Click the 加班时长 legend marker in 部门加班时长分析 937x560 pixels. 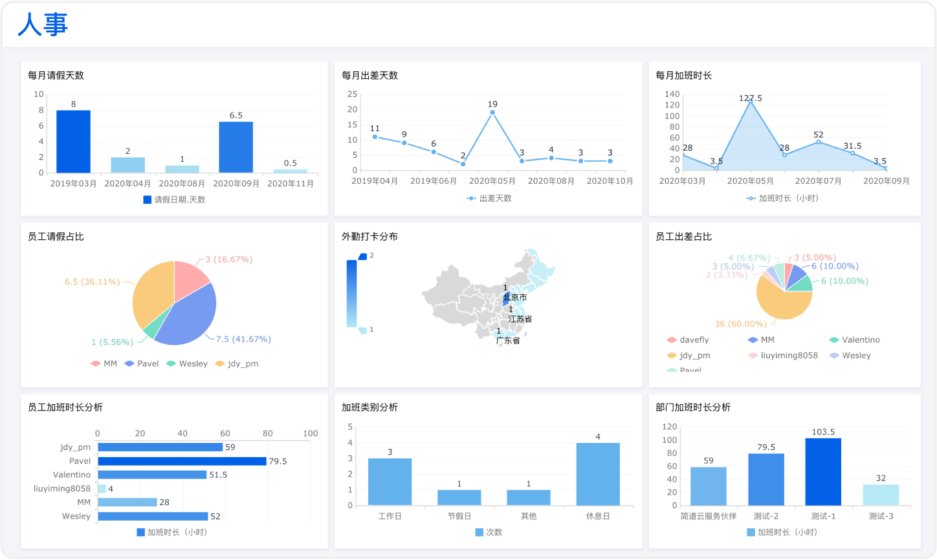(751, 532)
